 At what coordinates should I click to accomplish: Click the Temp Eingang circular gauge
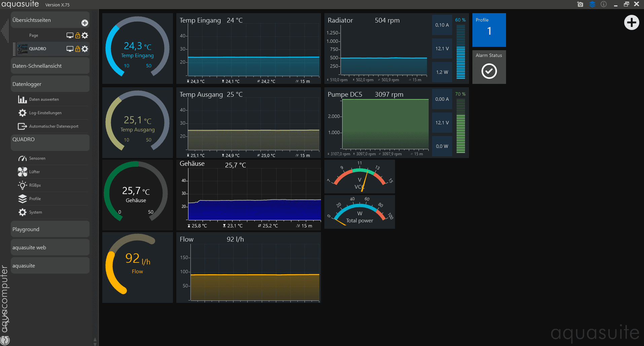(137, 49)
